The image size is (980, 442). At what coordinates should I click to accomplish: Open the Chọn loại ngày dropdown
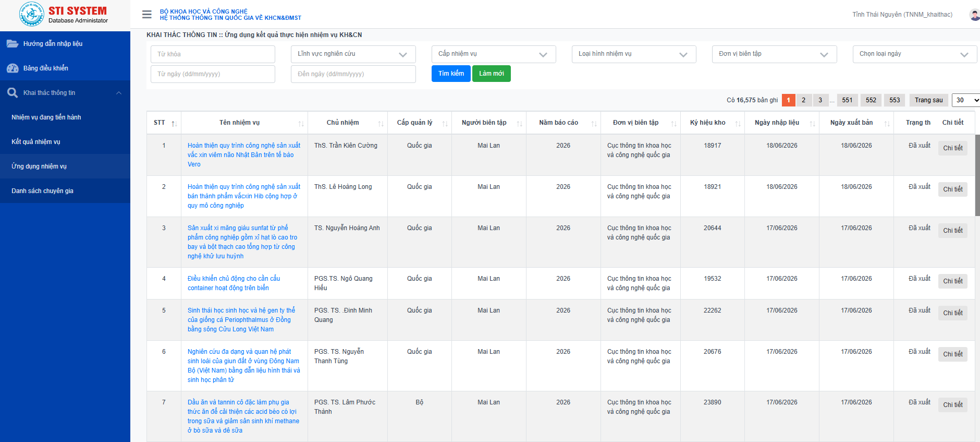click(915, 54)
